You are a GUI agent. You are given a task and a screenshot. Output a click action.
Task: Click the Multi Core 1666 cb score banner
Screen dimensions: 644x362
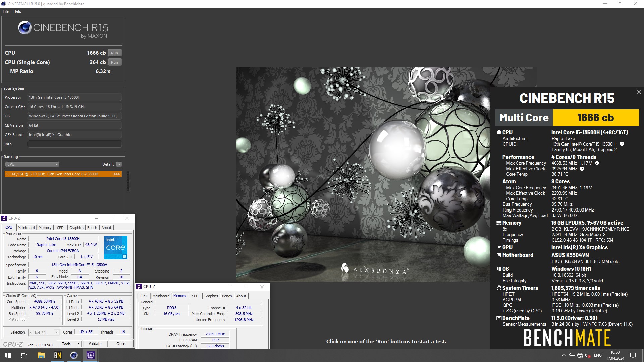(567, 118)
